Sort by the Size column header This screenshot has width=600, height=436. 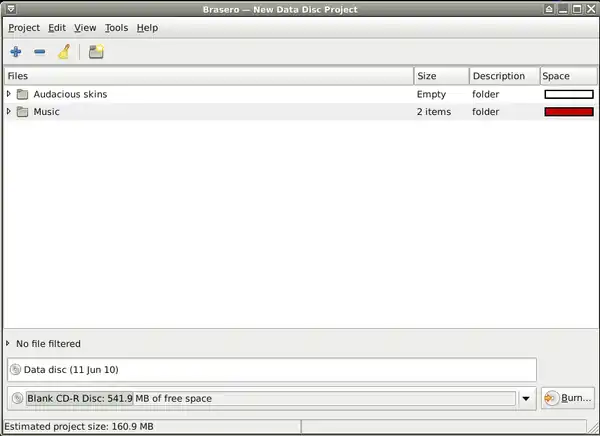440,76
